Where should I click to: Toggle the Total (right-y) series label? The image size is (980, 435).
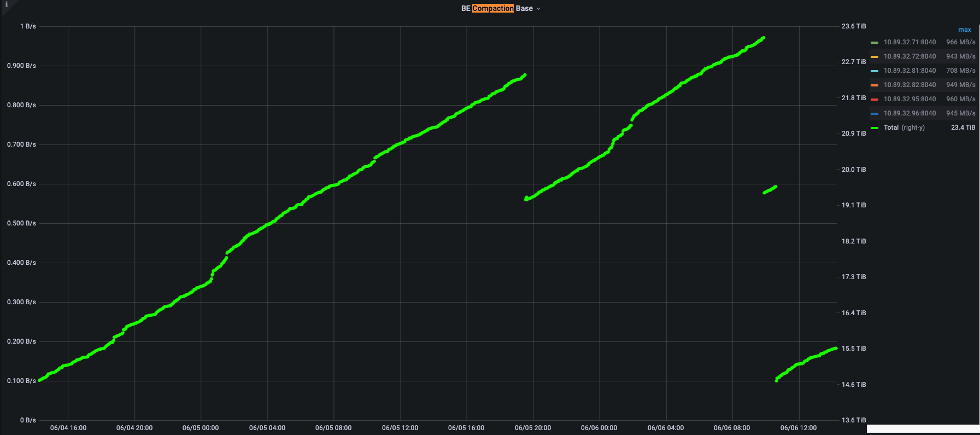pos(904,127)
